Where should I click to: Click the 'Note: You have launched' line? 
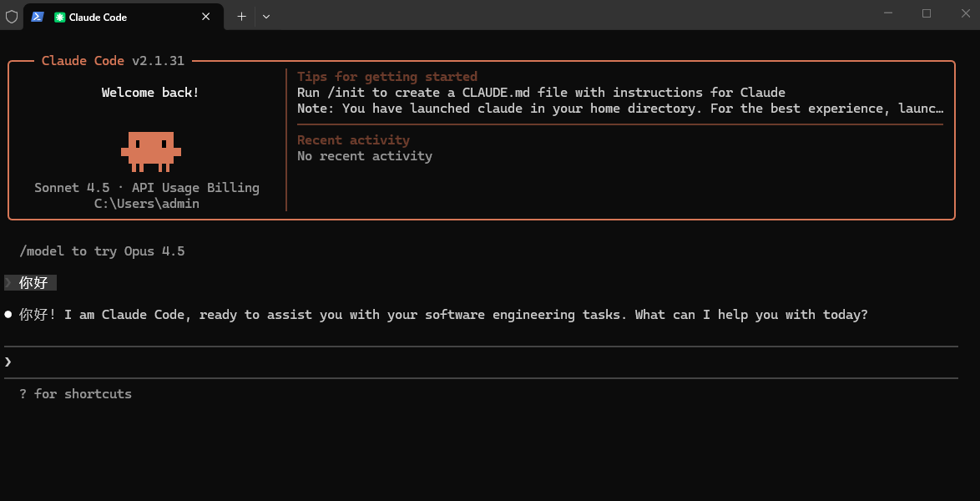coord(620,109)
